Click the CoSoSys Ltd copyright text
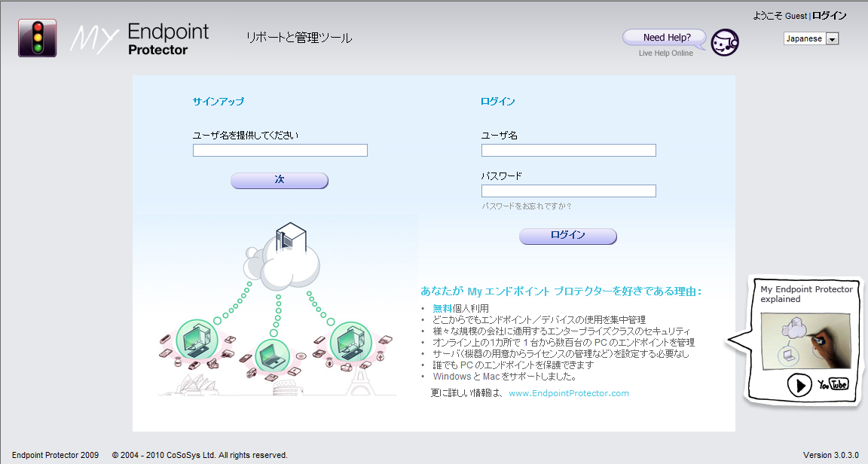 (200, 455)
